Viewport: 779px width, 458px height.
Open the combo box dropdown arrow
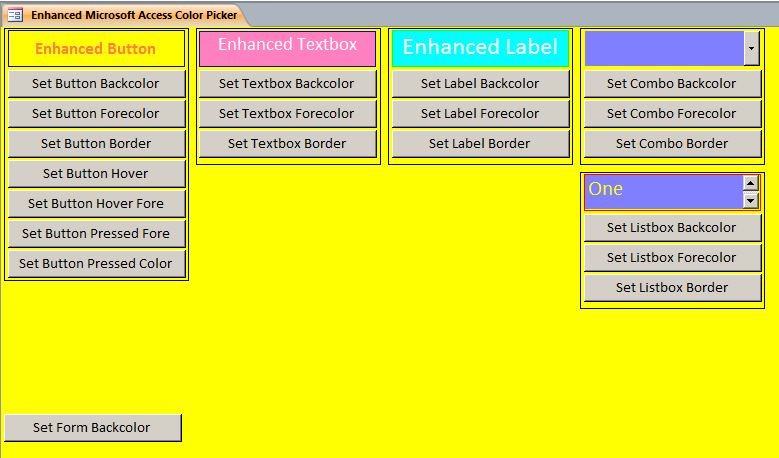[x=751, y=48]
